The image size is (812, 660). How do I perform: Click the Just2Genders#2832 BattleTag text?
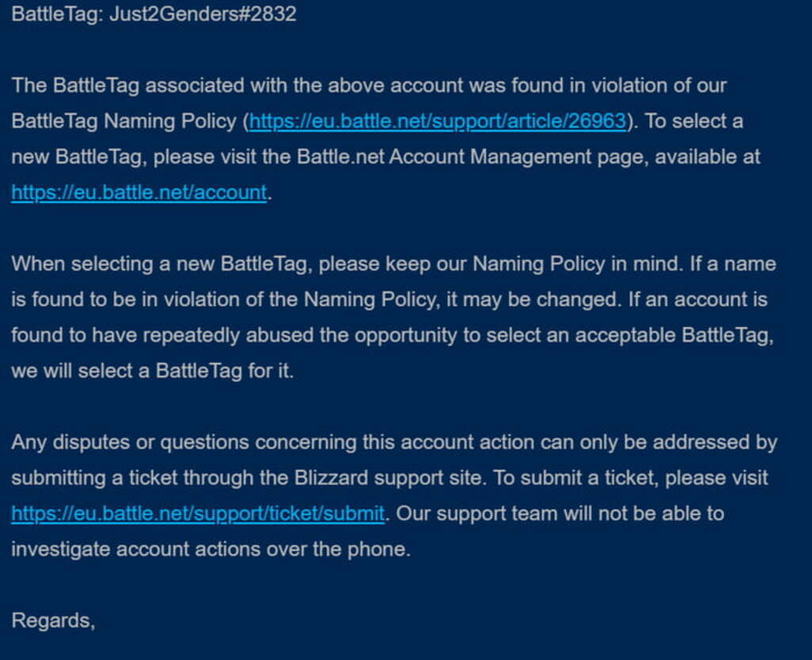202,14
